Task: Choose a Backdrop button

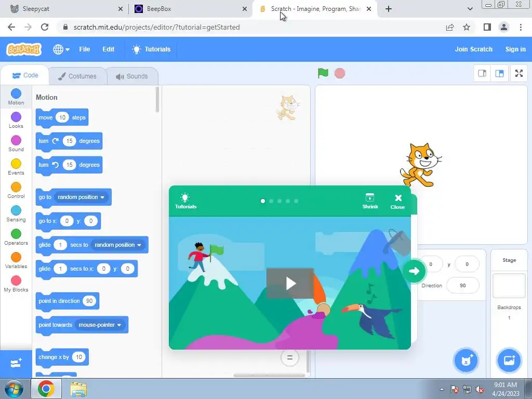Action: pos(509,361)
